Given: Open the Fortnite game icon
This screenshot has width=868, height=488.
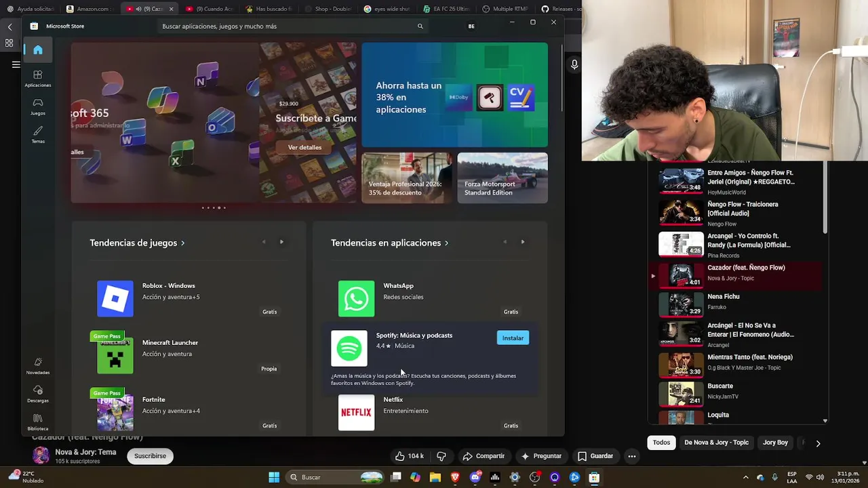Looking at the screenshot, I should [x=115, y=413].
